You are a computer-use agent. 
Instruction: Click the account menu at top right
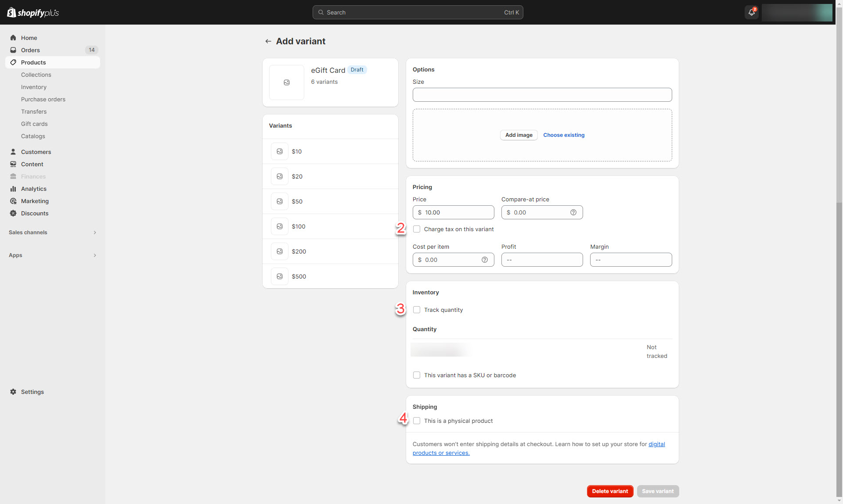(797, 12)
